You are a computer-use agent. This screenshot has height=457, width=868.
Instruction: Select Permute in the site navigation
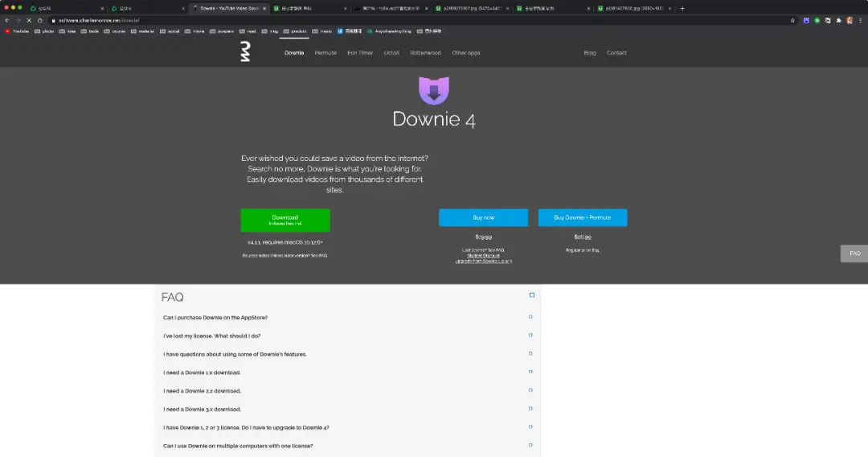(x=325, y=53)
